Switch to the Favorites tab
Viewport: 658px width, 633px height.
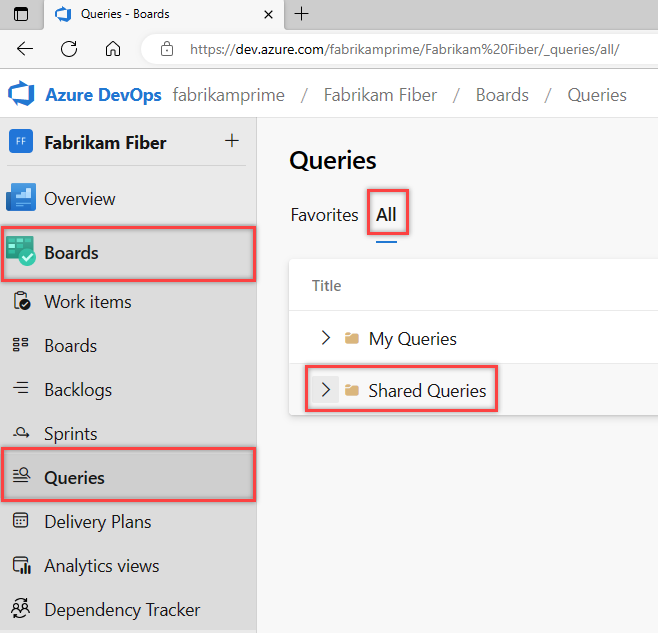pos(324,215)
